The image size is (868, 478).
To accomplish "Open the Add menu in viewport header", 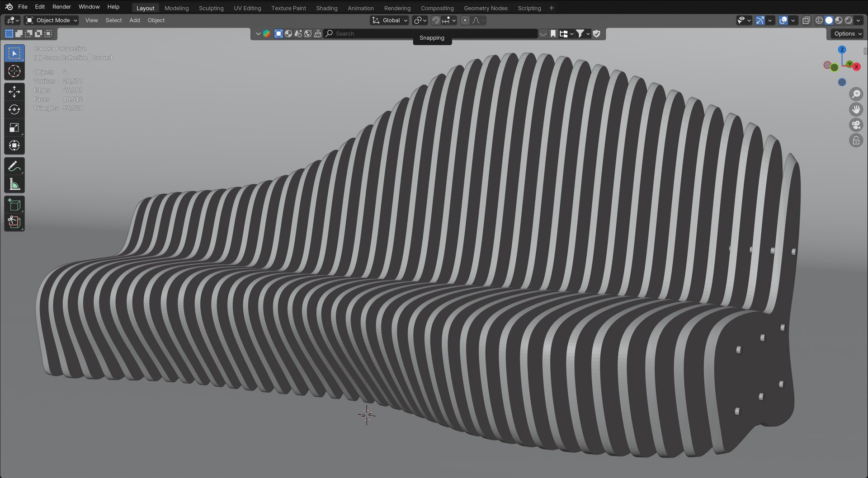I will click(x=135, y=20).
